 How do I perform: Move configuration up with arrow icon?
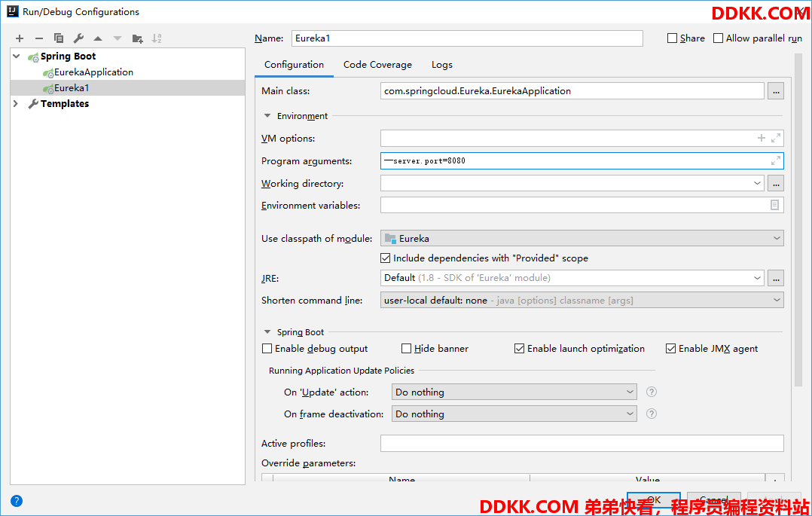98,38
